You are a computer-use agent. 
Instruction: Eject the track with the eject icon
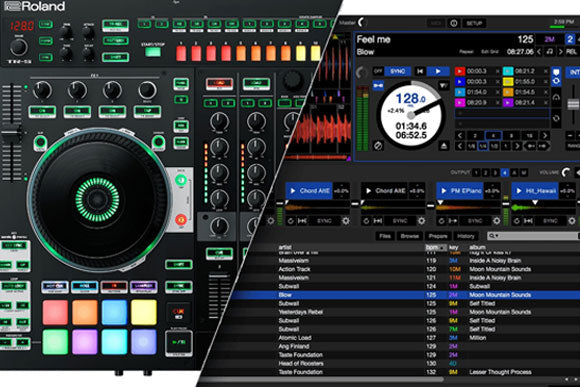point(444,146)
